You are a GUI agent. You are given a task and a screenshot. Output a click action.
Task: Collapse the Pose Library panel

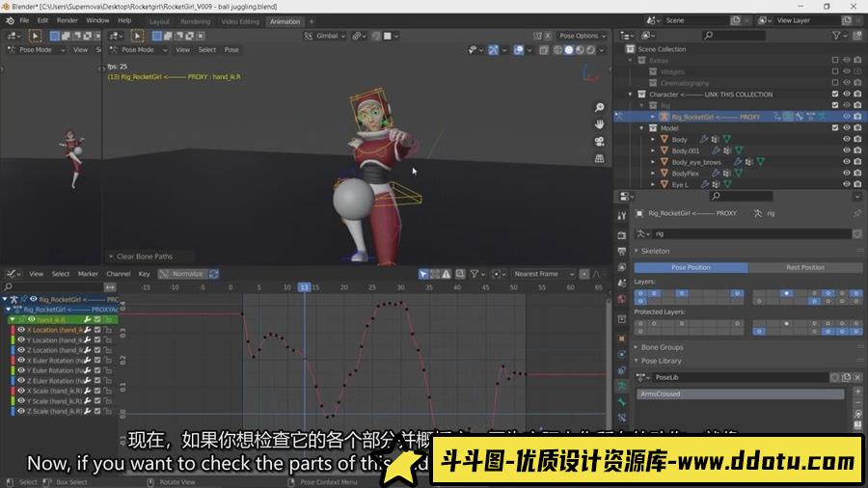click(637, 361)
